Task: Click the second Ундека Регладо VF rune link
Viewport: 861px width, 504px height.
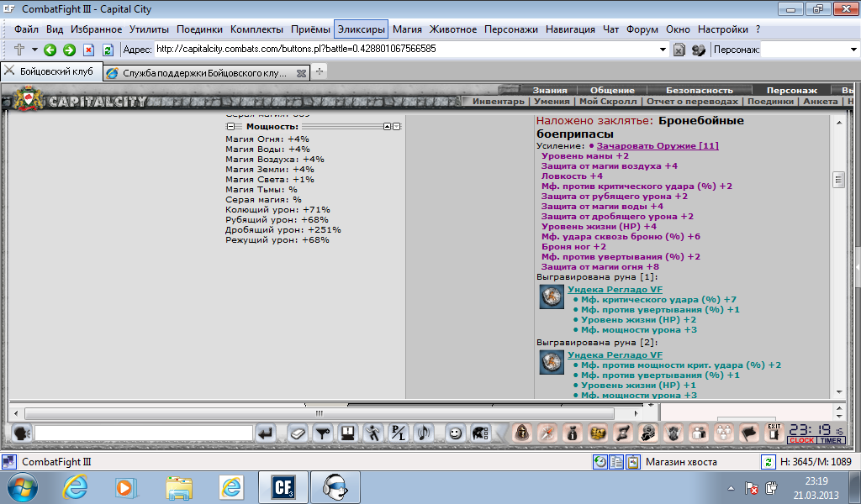Action: (615, 354)
